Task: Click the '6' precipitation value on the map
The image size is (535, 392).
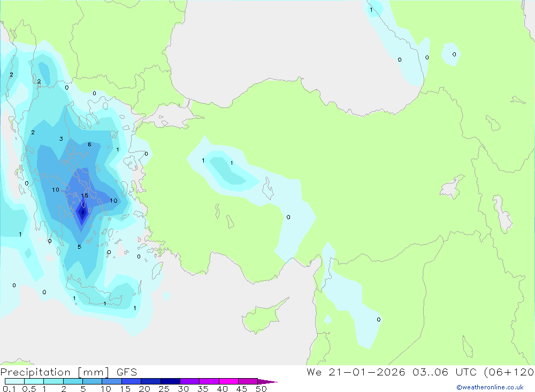Action: point(89,144)
